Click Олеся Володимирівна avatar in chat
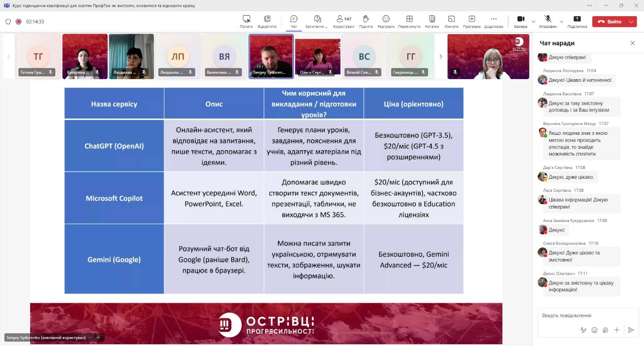The image size is (644, 346). pos(543,253)
